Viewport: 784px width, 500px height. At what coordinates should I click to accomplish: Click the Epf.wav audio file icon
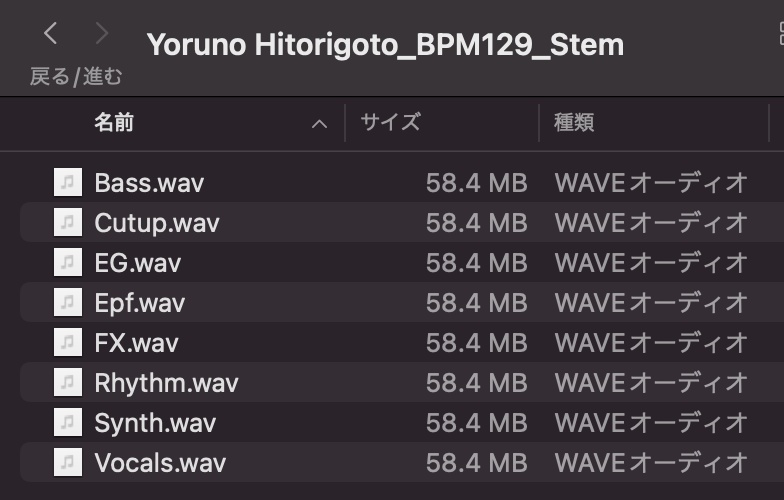(x=68, y=303)
